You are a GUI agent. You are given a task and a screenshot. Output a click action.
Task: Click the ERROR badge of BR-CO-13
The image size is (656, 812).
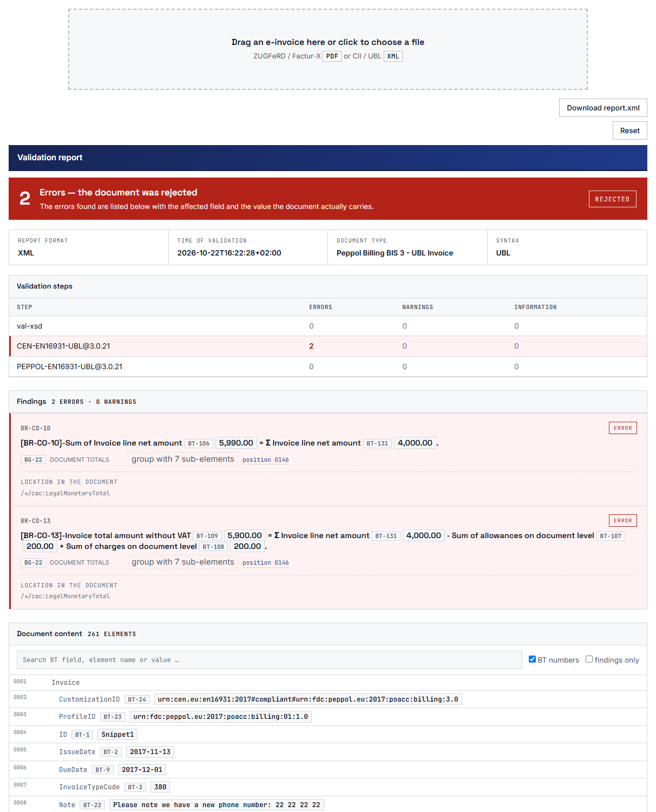[x=622, y=521]
